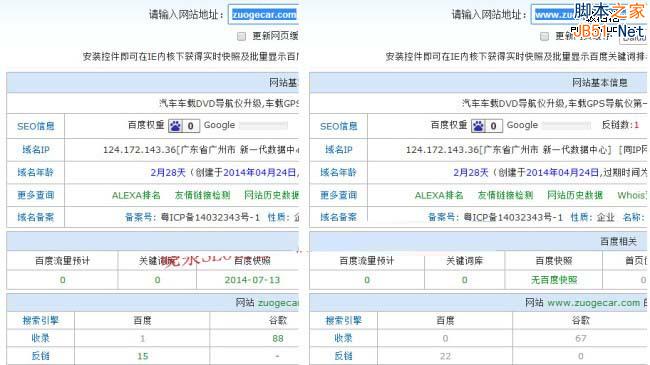Image resolution: width=650 pixels, height=365 pixels.
Task: Click the Baidu paw icon in right screenshot
Action: 478,126
